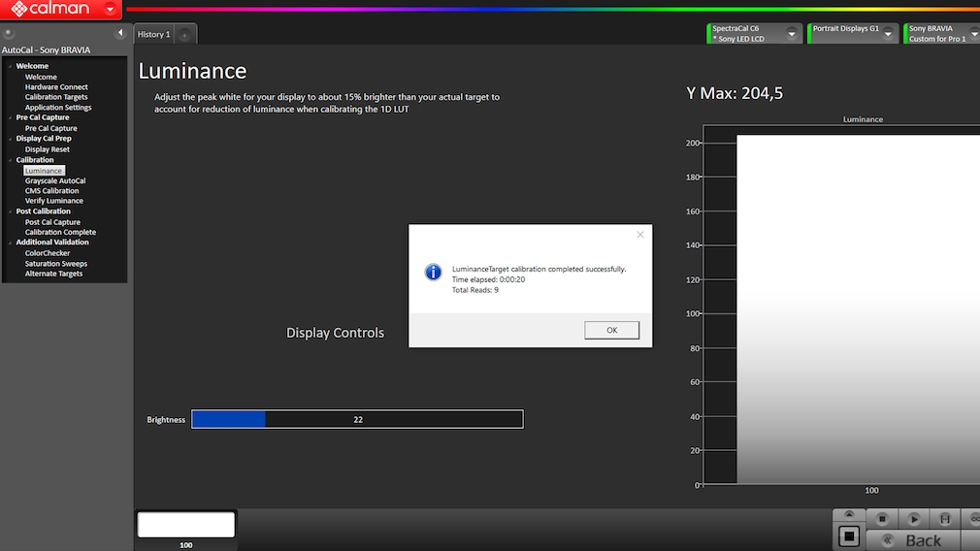Select the 100 white pattern swatch
The image size is (980, 551).
pyautogui.click(x=186, y=525)
